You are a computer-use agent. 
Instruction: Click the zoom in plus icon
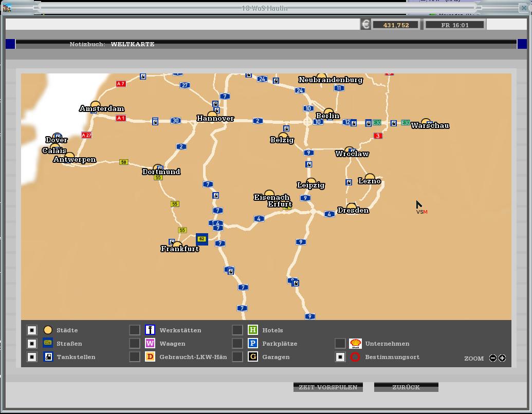pos(502,358)
